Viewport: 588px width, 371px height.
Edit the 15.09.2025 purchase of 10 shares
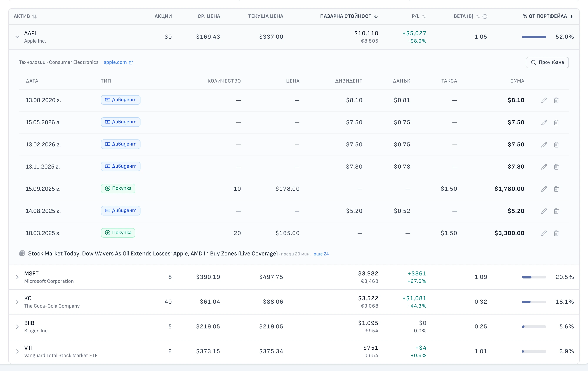coord(544,189)
